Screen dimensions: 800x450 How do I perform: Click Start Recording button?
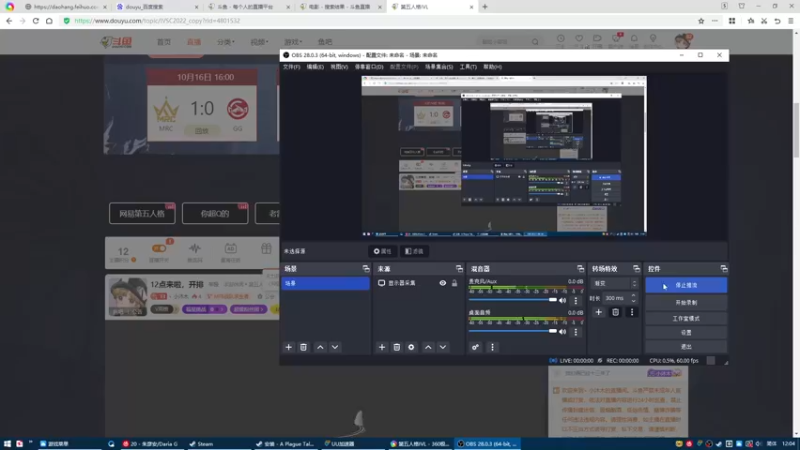click(686, 303)
